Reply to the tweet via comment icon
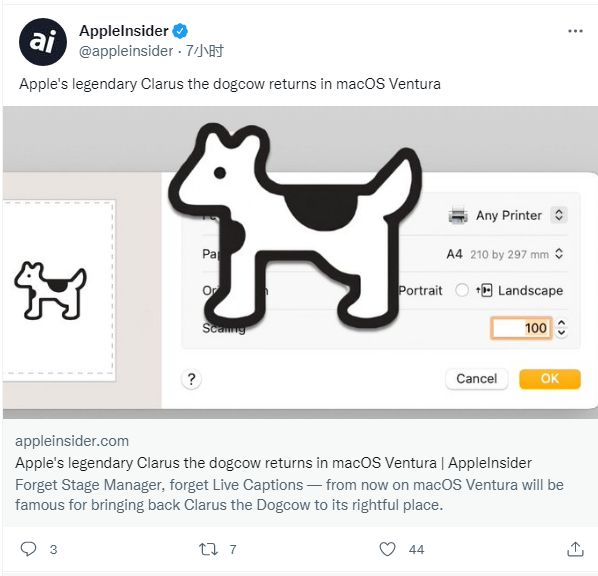This screenshot has width=598, height=576. [x=28, y=549]
